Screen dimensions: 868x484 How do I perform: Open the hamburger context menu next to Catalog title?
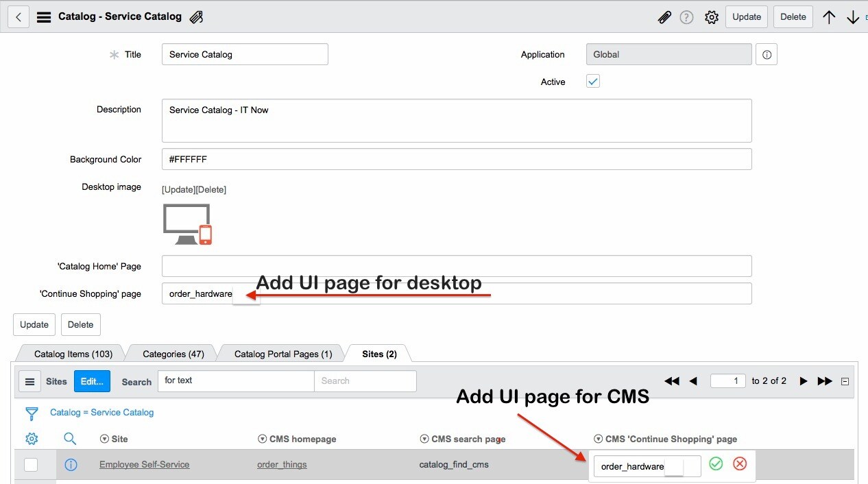click(x=44, y=17)
